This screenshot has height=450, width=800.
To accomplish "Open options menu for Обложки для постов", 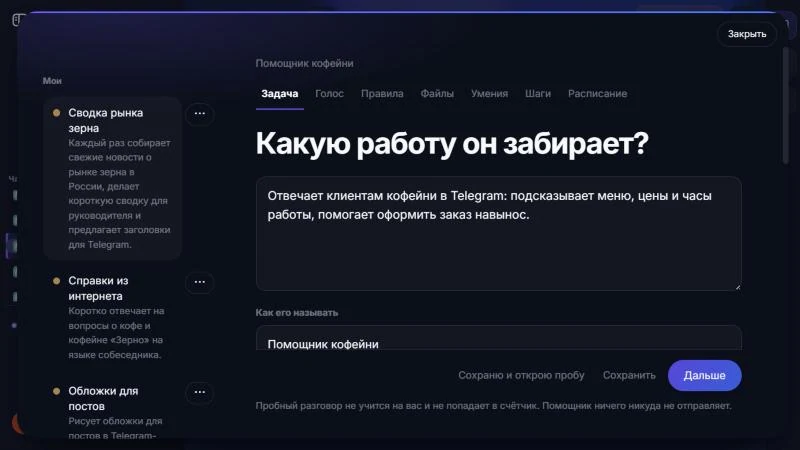I will 199,392.
